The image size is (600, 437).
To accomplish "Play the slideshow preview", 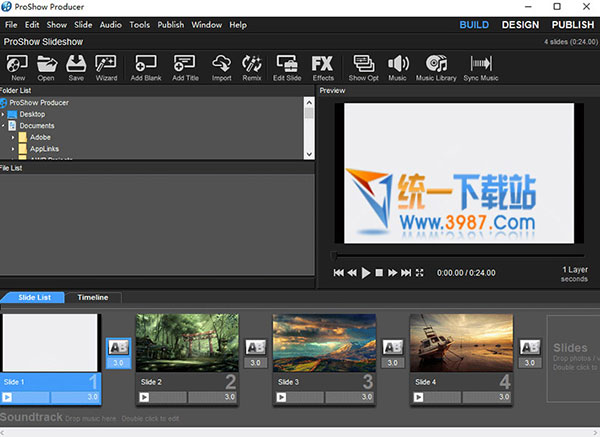I will (366, 273).
